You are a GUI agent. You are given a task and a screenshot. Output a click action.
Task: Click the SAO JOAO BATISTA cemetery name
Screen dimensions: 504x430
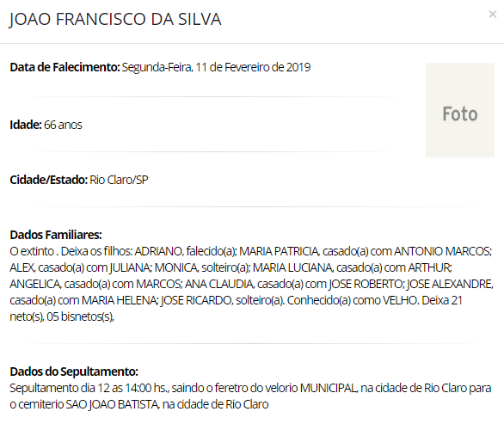(x=112, y=404)
